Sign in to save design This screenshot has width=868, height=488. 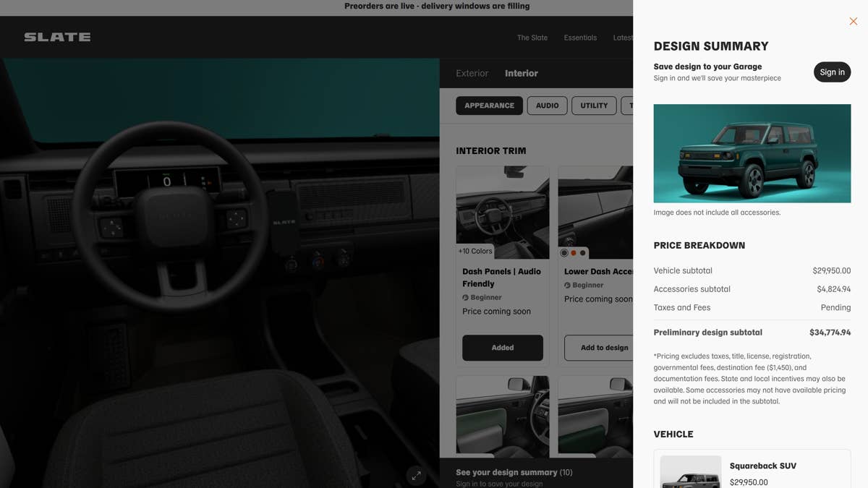coord(832,72)
